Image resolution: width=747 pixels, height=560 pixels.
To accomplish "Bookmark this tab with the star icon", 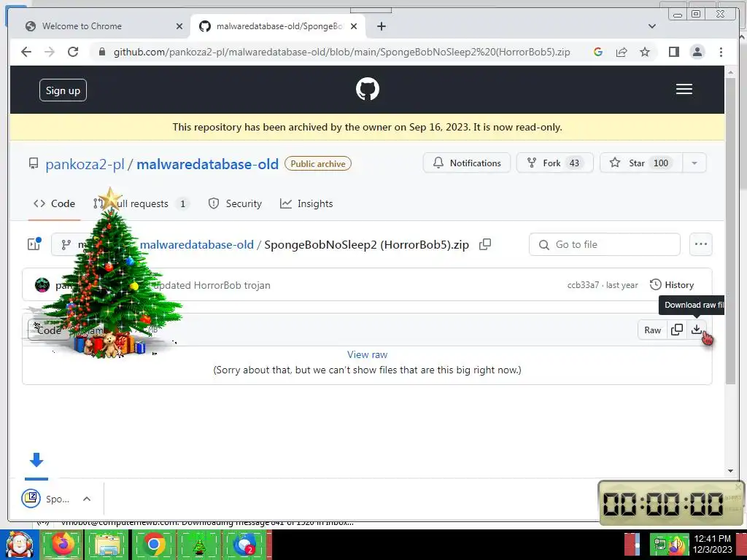I will [645, 52].
